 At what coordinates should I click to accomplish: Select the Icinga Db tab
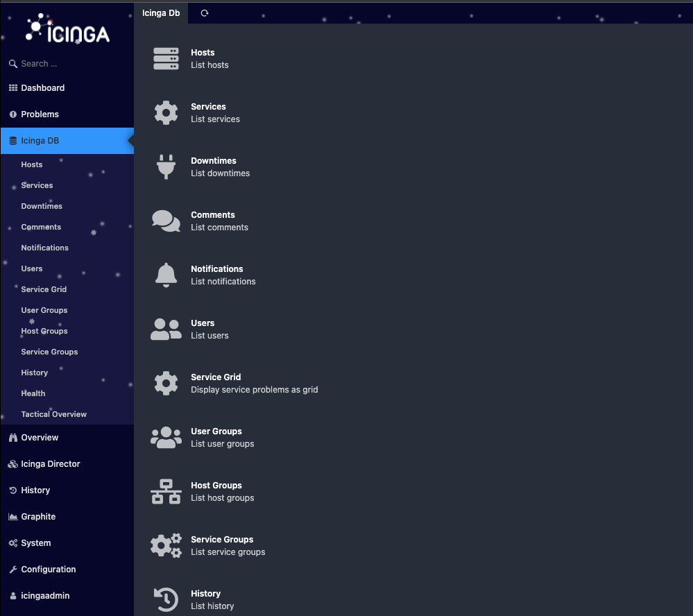pyautogui.click(x=161, y=12)
